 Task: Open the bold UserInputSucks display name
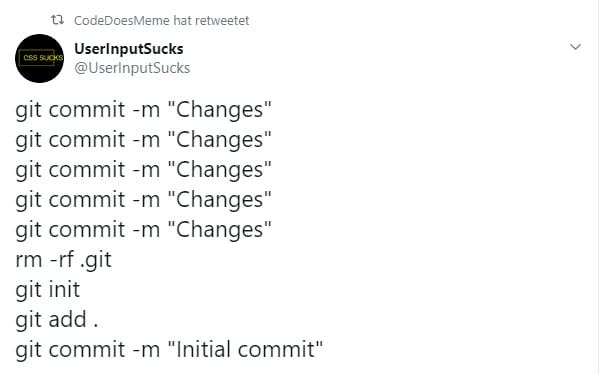tap(129, 49)
